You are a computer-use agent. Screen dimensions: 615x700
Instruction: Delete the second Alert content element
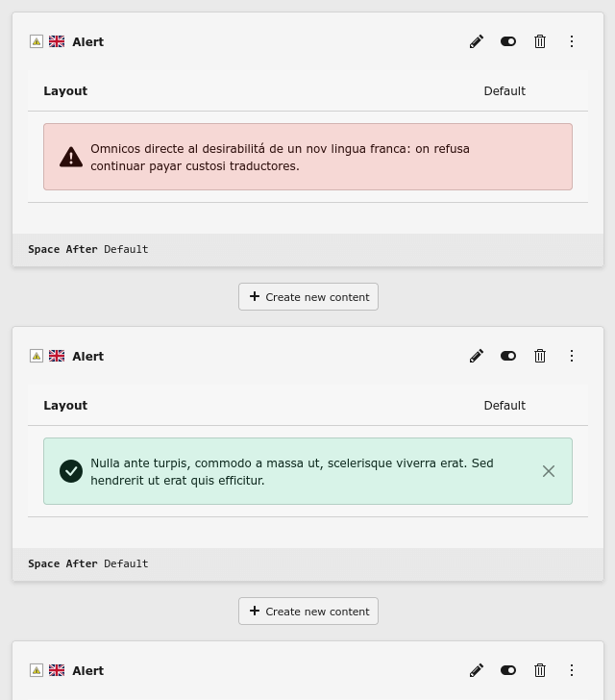point(540,356)
